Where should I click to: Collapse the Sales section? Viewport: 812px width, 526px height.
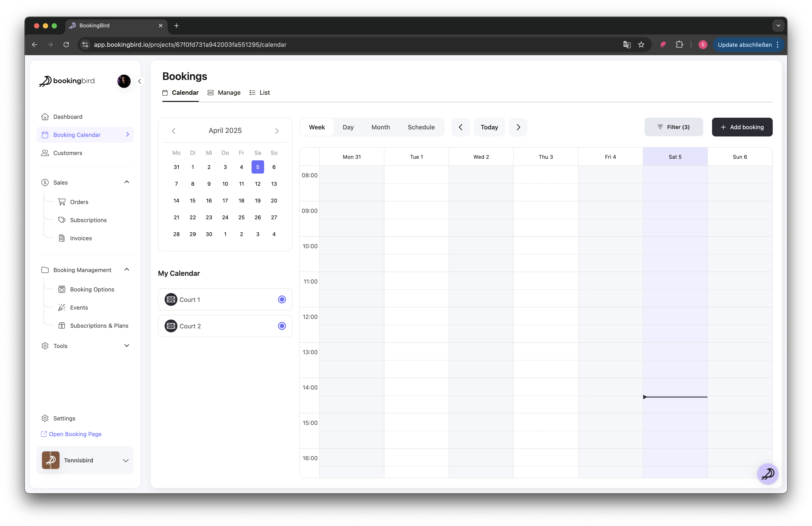(x=127, y=182)
